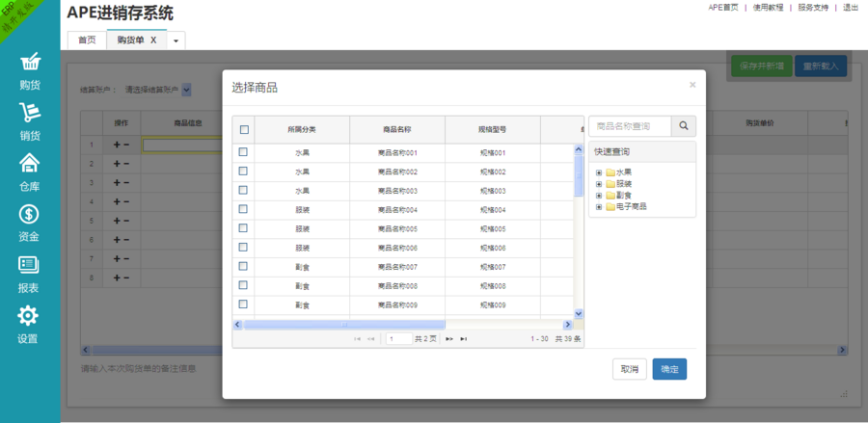
Task: Expand the 水果 tree node
Action: pyautogui.click(x=599, y=172)
